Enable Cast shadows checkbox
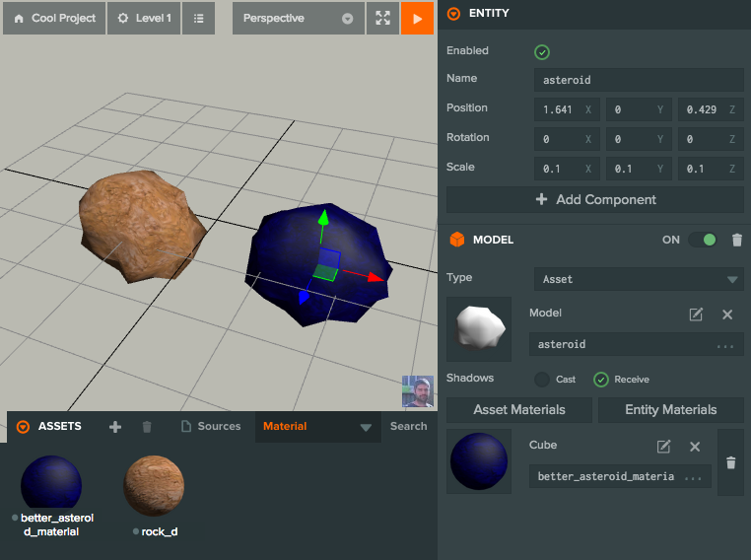The image size is (751, 560). [x=542, y=380]
